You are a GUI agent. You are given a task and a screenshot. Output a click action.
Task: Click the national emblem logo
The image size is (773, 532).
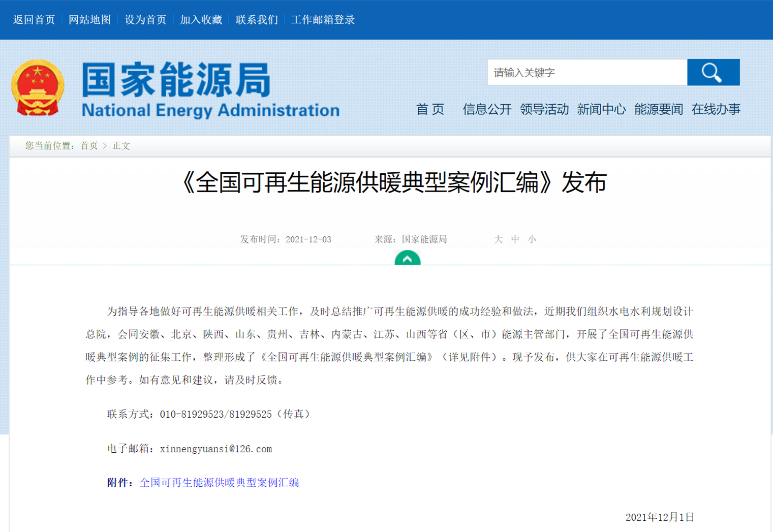click(38, 88)
